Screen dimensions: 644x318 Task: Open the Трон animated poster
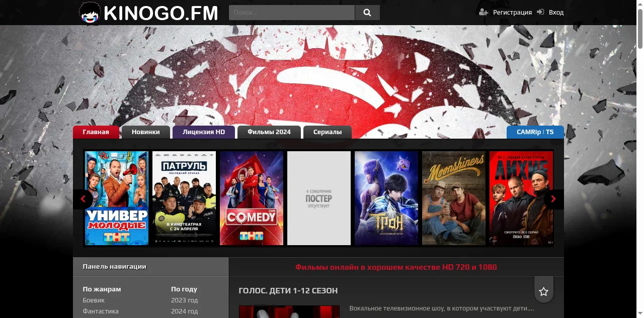386,198
